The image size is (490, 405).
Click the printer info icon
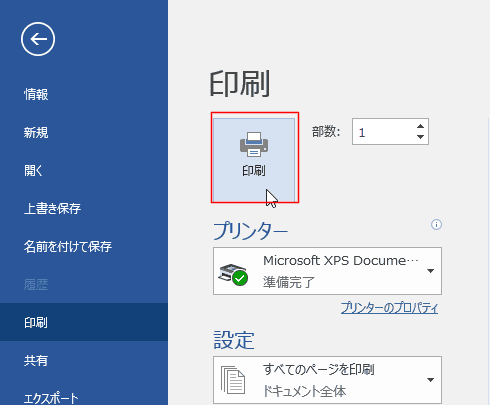tap(436, 225)
